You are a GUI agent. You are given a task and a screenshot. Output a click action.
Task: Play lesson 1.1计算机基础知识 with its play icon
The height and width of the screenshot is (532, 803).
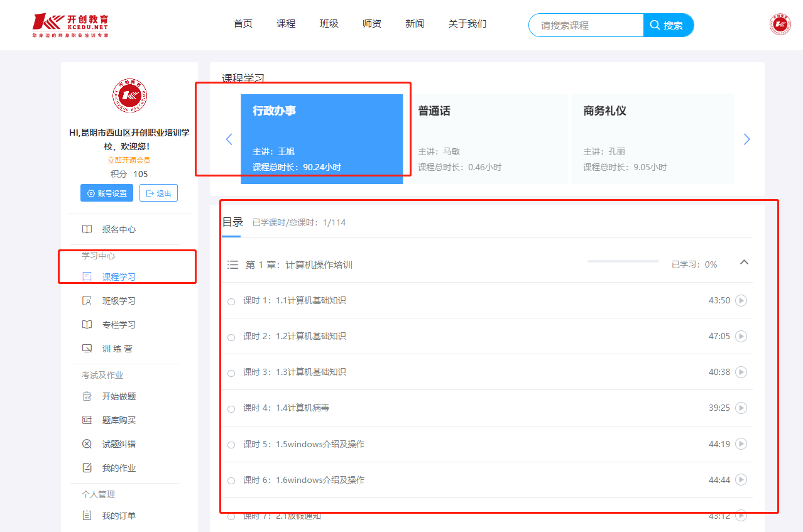[x=741, y=300]
